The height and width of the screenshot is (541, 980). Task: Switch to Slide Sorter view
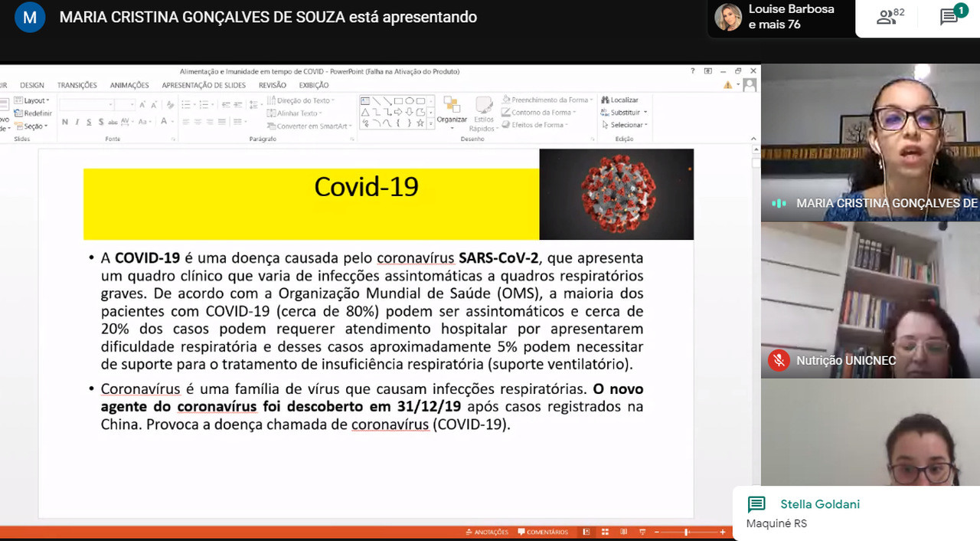(x=605, y=532)
